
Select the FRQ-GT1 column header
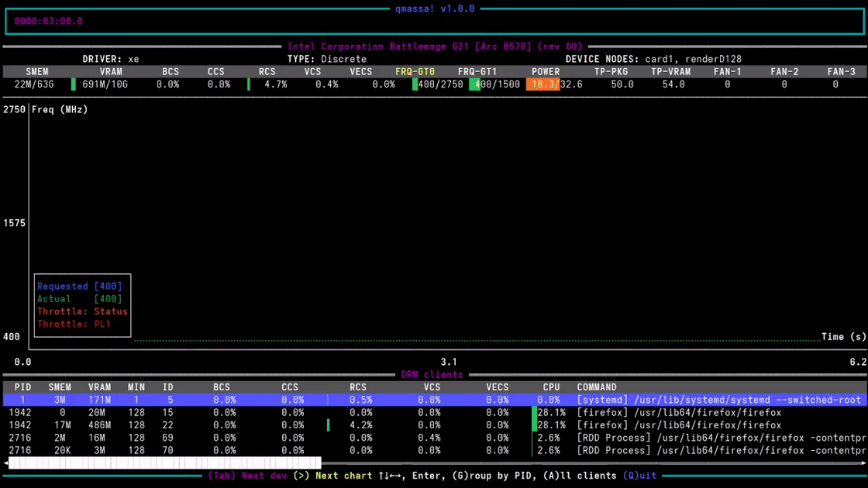click(x=477, y=71)
